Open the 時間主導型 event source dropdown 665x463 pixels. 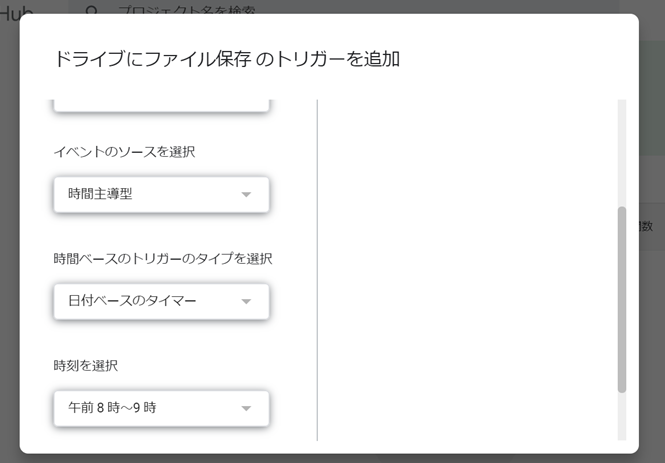[x=161, y=194]
